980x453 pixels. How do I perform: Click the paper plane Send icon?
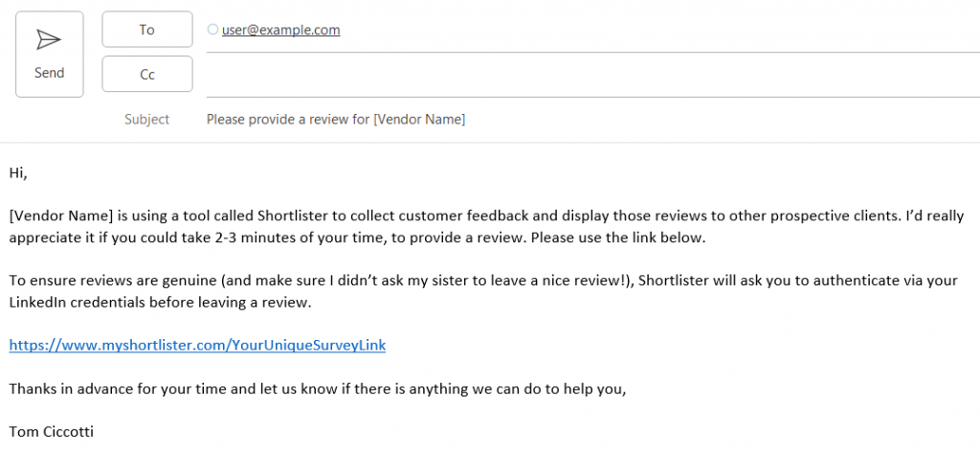coord(49,39)
